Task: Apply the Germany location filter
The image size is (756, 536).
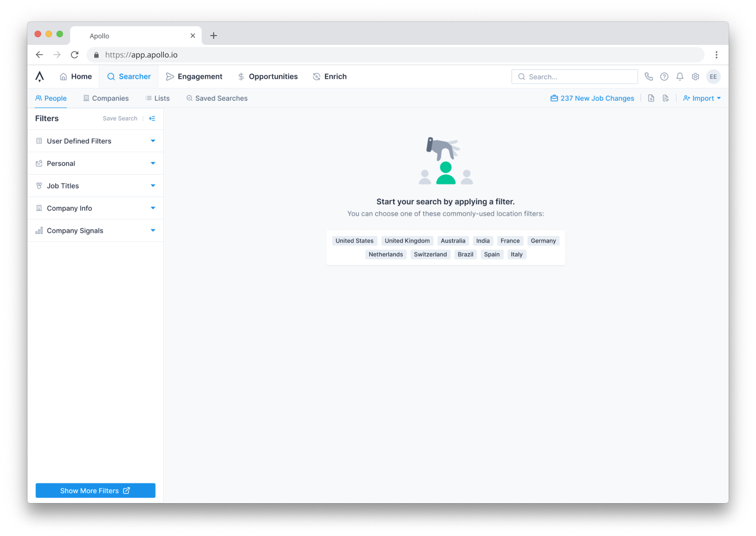Action: [x=543, y=241]
